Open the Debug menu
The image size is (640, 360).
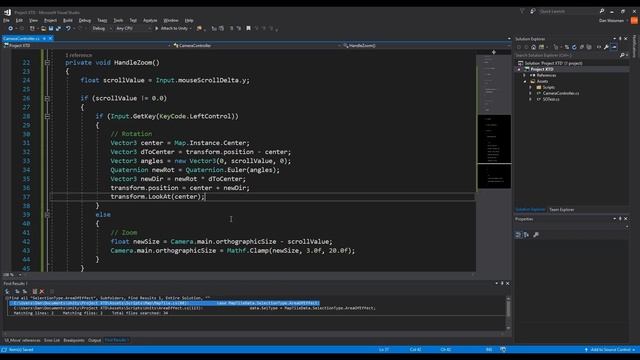[85, 20]
